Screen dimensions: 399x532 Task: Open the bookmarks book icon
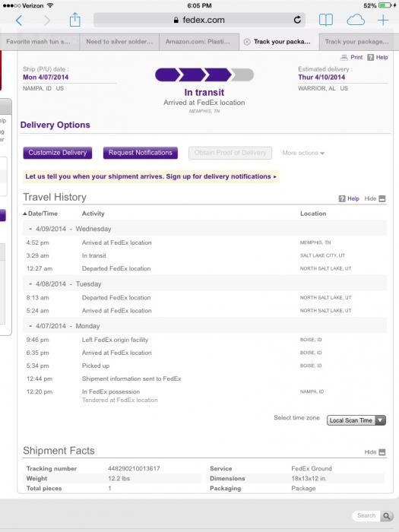pyautogui.click(x=326, y=20)
